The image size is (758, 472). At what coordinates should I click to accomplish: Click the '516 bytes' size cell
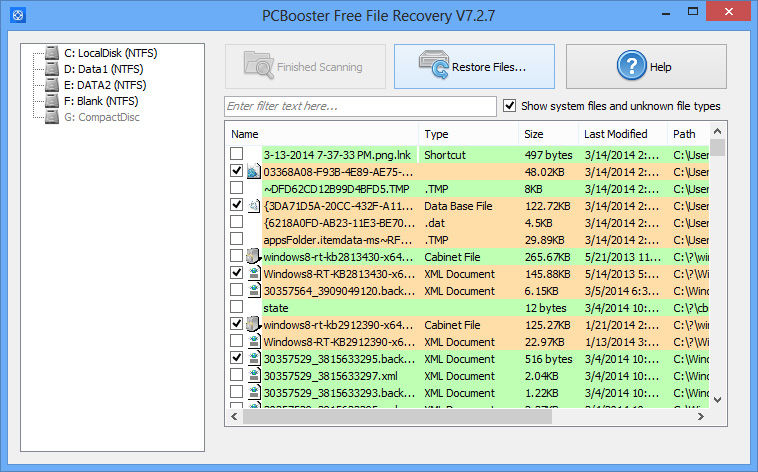[549, 359]
